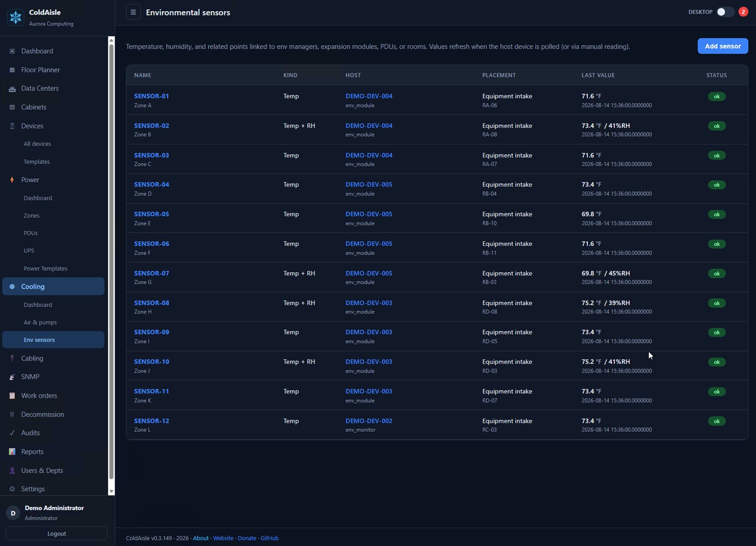
Task: Click the Add sensor button
Action: [x=723, y=46]
